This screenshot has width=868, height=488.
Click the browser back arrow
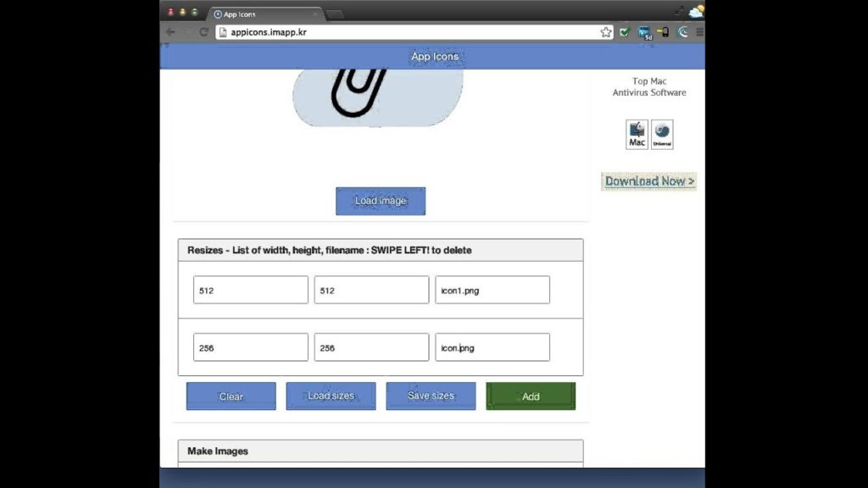point(170,32)
